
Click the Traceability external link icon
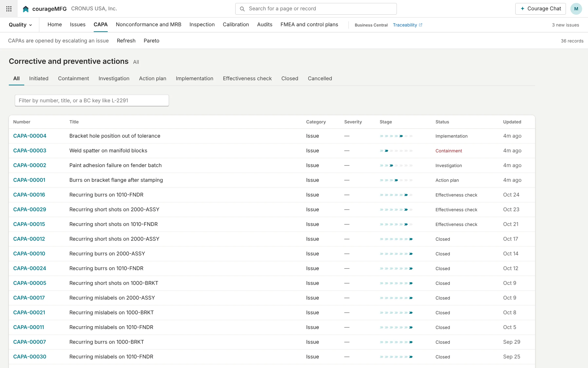[x=421, y=25]
